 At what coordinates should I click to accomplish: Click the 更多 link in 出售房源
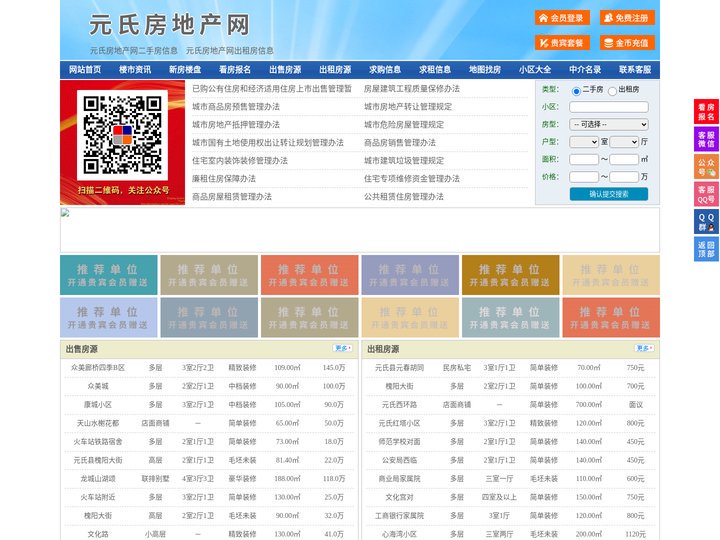[343, 349]
